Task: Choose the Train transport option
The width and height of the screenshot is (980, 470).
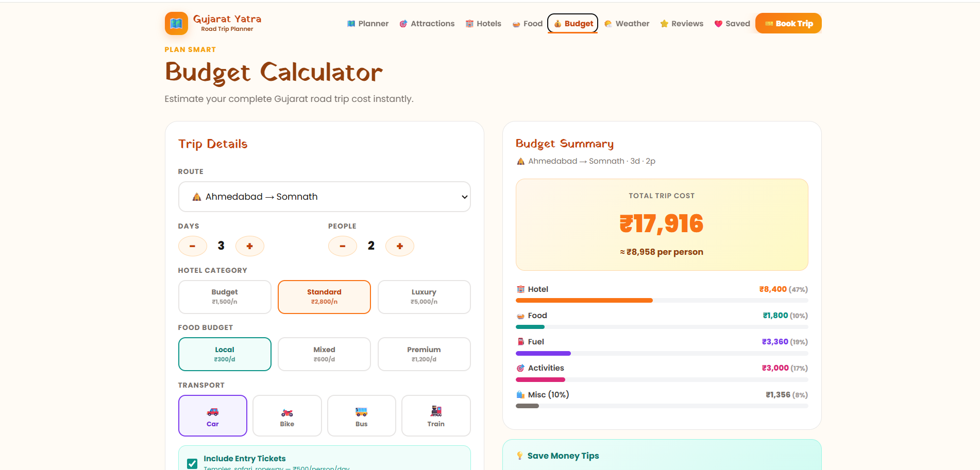Action: 435,415
